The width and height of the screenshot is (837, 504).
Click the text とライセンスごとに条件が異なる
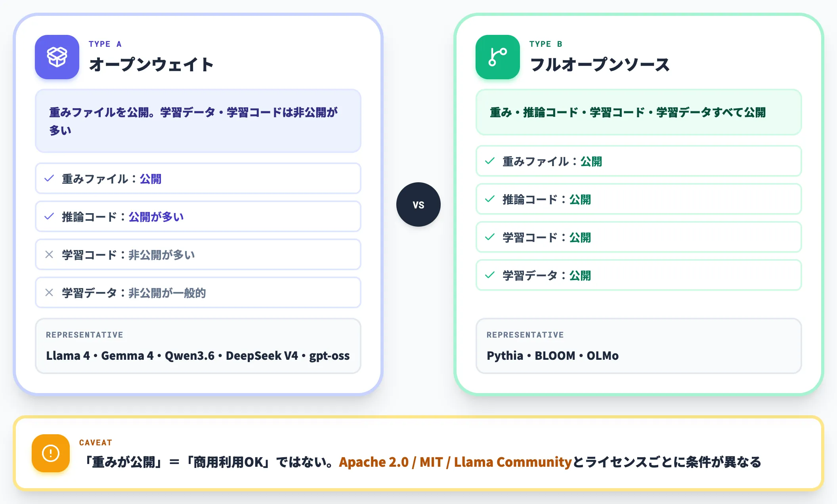(x=667, y=462)
